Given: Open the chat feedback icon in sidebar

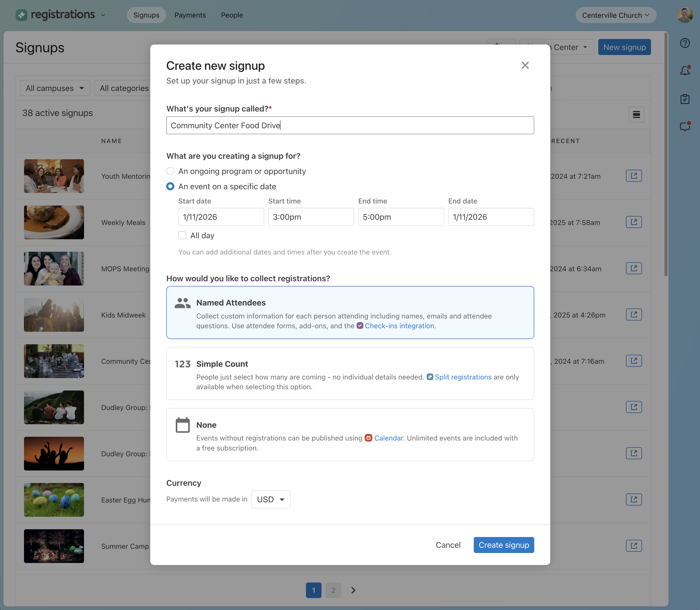Looking at the screenshot, I should tap(685, 127).
